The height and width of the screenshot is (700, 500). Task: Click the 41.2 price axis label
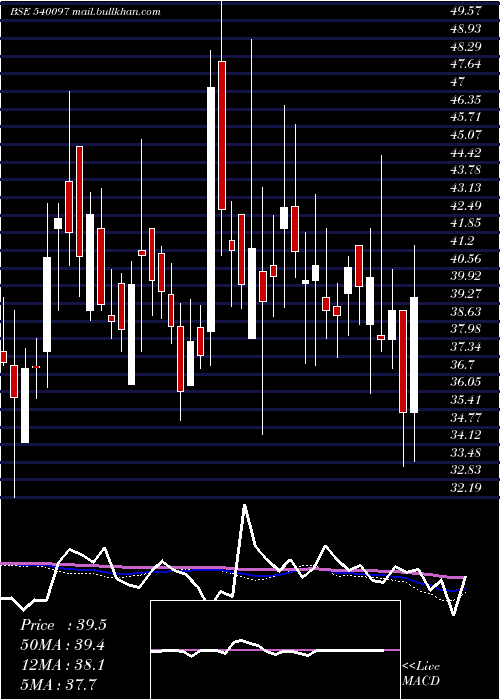point(462,241)
